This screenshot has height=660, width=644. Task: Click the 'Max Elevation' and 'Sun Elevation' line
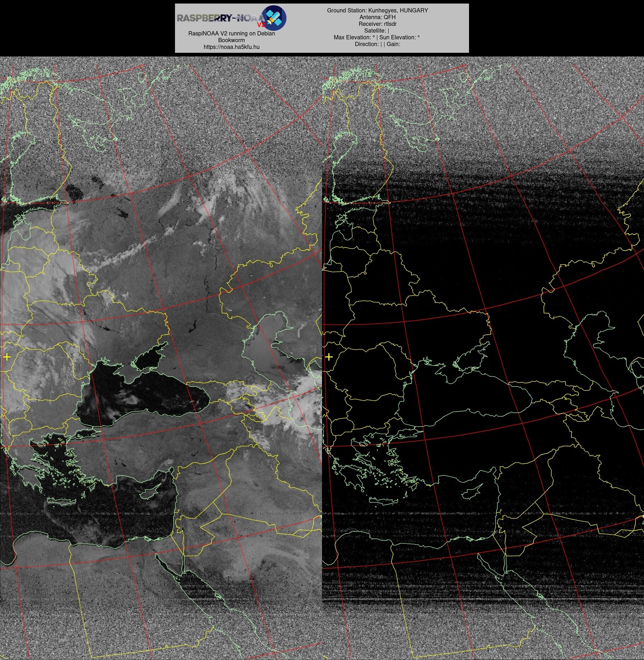(x=377, y=38)
